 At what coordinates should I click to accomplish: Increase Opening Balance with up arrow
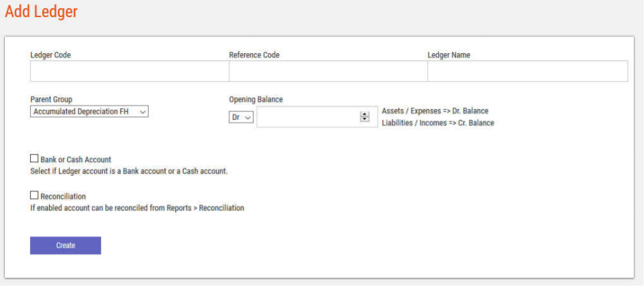[x=365, y=114]
